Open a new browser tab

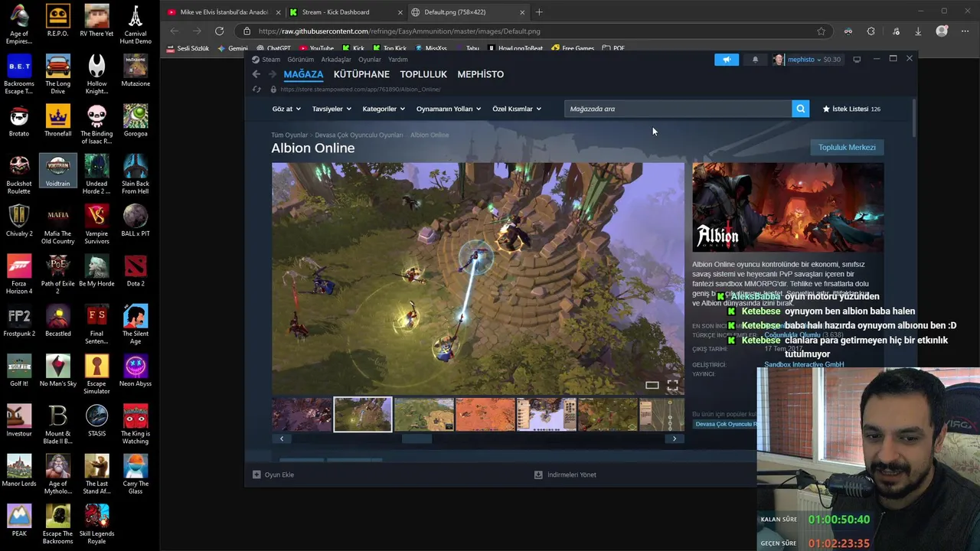[x=539, y=12]
